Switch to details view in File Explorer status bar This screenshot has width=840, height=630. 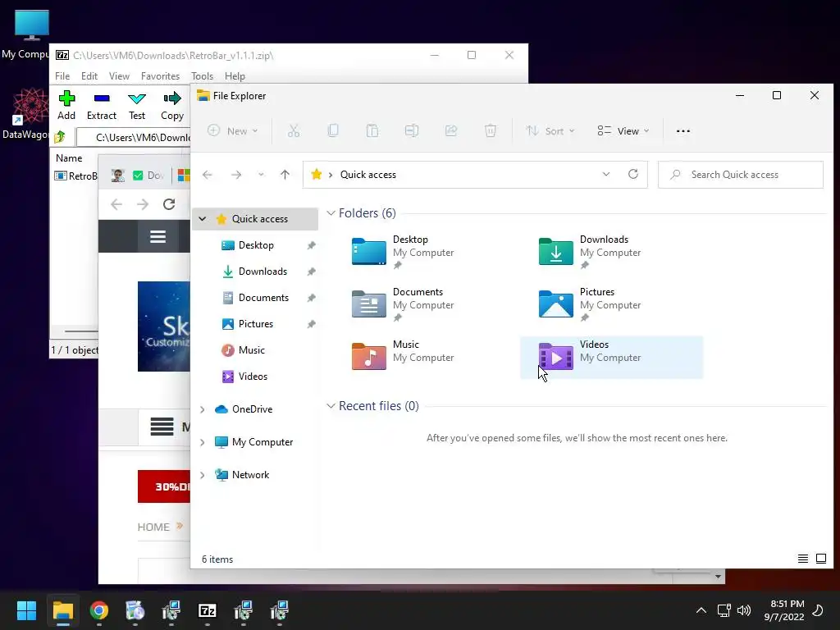pyautogui.click(x=802, y=559)
